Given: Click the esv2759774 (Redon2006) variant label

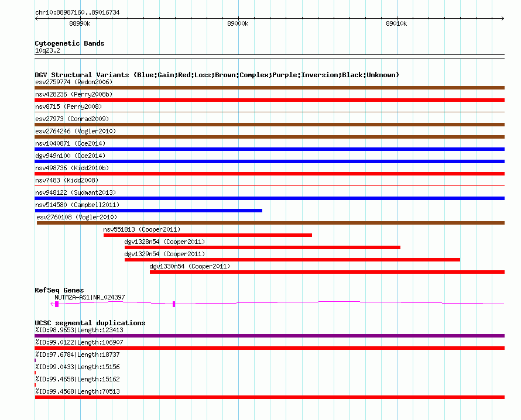Looking at the screenshot, I should coord(74,82).
